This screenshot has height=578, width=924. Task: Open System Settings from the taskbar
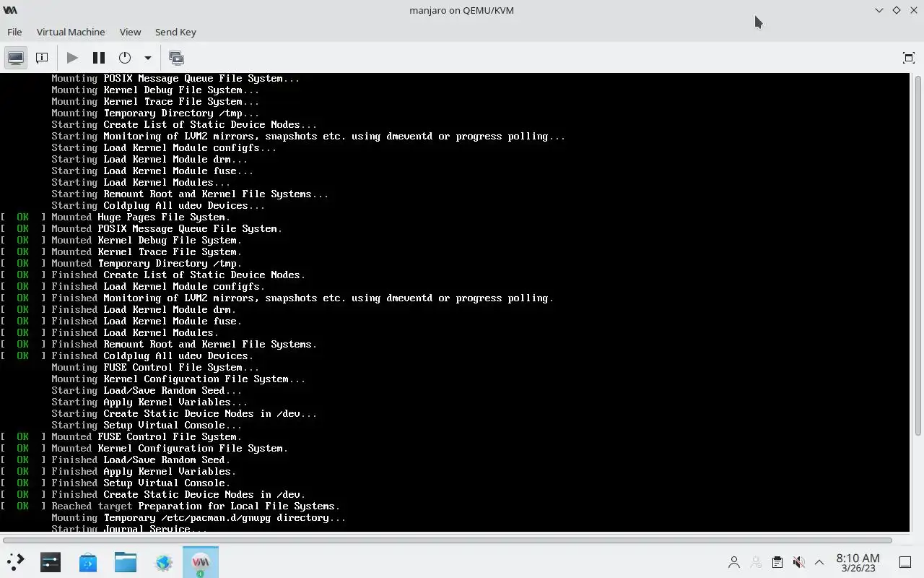coord(51,561)
